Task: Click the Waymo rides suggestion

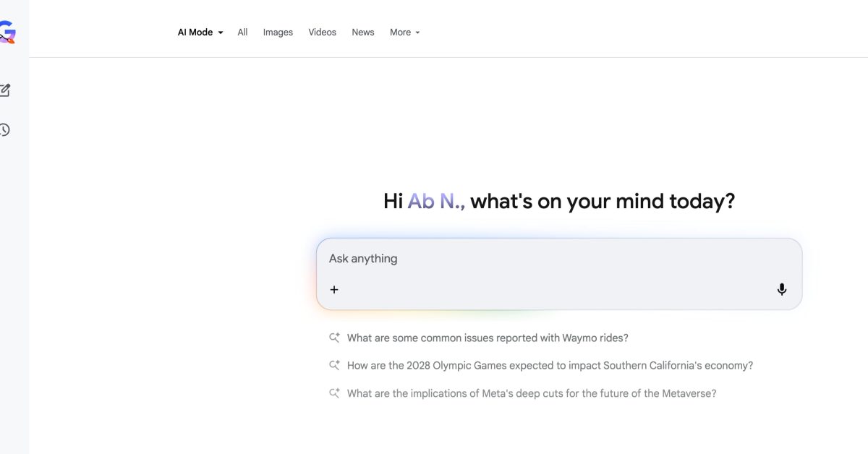Action: point(487,338)
